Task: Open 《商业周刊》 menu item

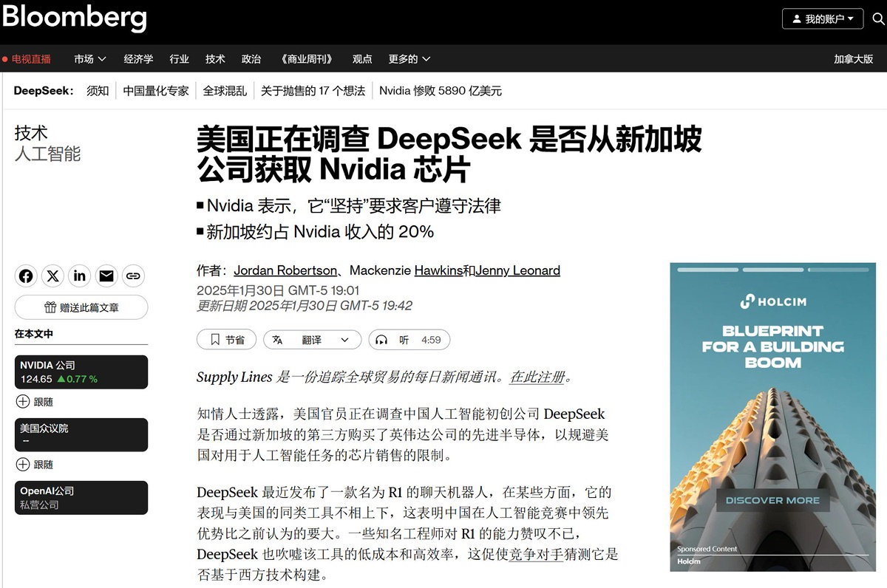Action: point(307,59)
